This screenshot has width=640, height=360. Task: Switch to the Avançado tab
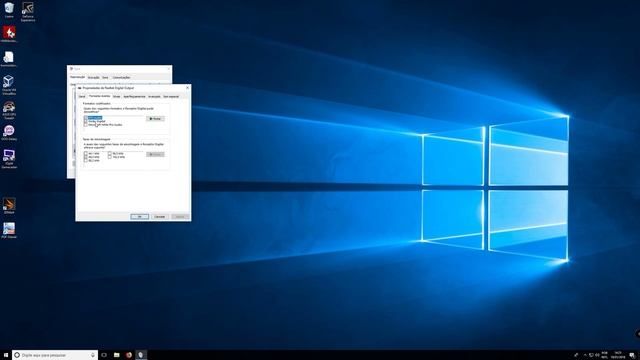coord(154,96)
